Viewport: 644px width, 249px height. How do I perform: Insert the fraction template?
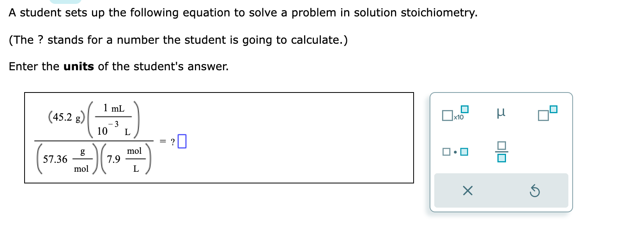click(x=502, y=152)
